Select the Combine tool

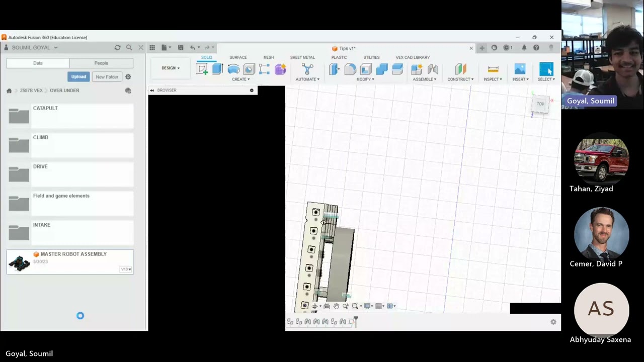point(381,69)
